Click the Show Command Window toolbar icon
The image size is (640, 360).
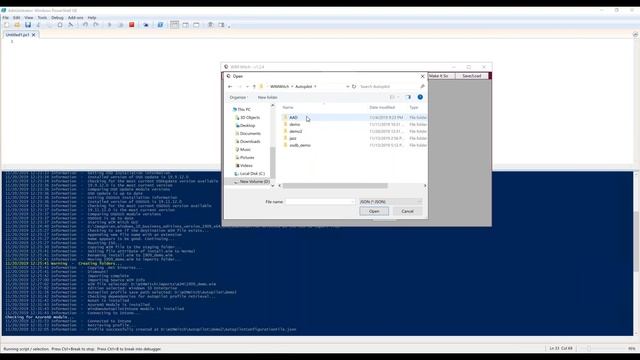click(x=211, y=25)
